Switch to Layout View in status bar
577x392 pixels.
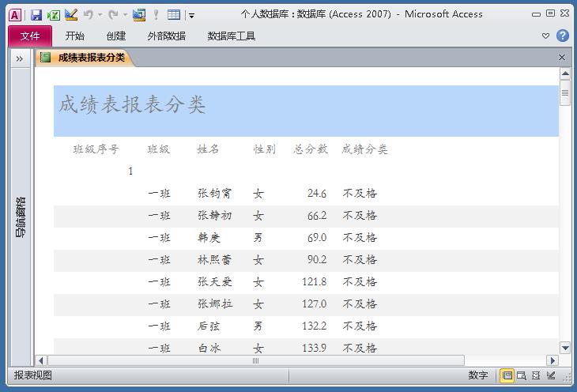tap(536, 376)
